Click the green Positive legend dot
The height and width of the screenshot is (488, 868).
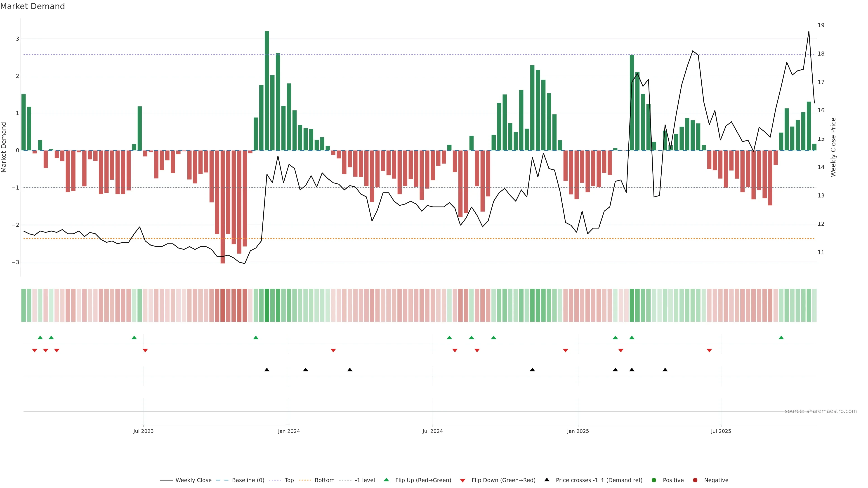(x=654, y=480)
